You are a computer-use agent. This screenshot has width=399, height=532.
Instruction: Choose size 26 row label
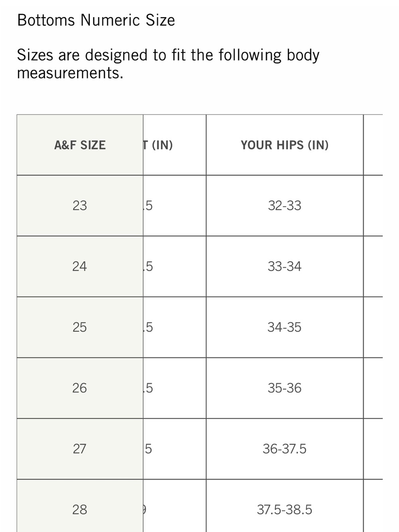[x=80, y=388]
